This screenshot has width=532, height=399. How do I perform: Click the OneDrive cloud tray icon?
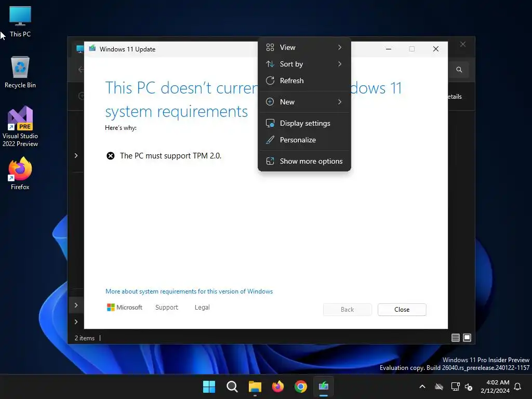tap(439, 387)
